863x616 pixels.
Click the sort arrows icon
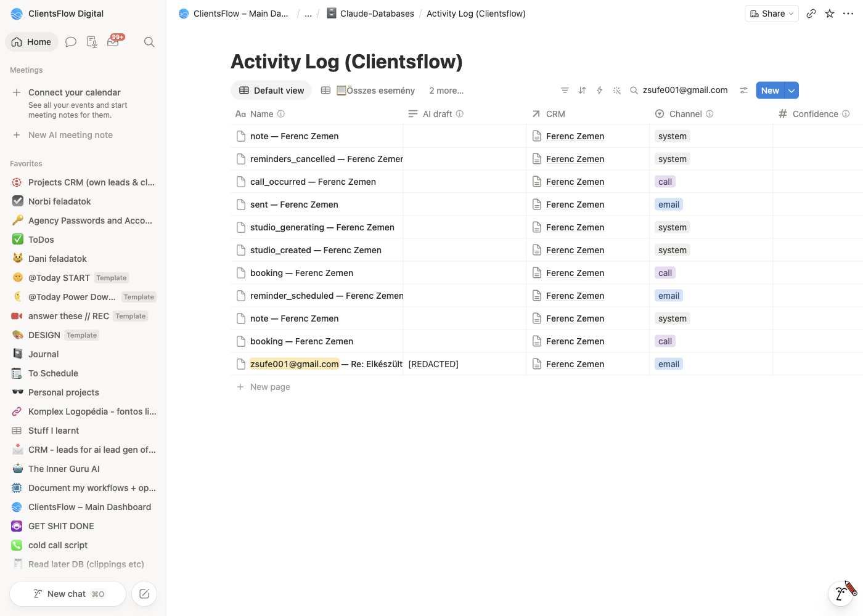pyautogui.click(x=582, y=91)
